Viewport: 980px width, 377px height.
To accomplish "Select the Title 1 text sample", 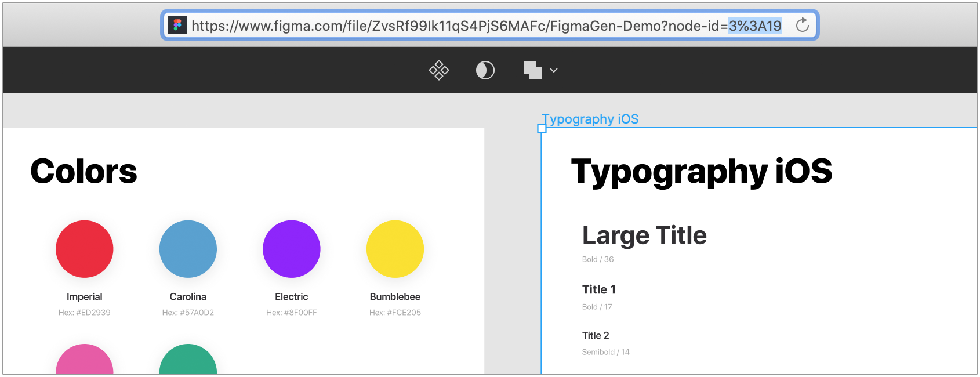I will (599, 289).
